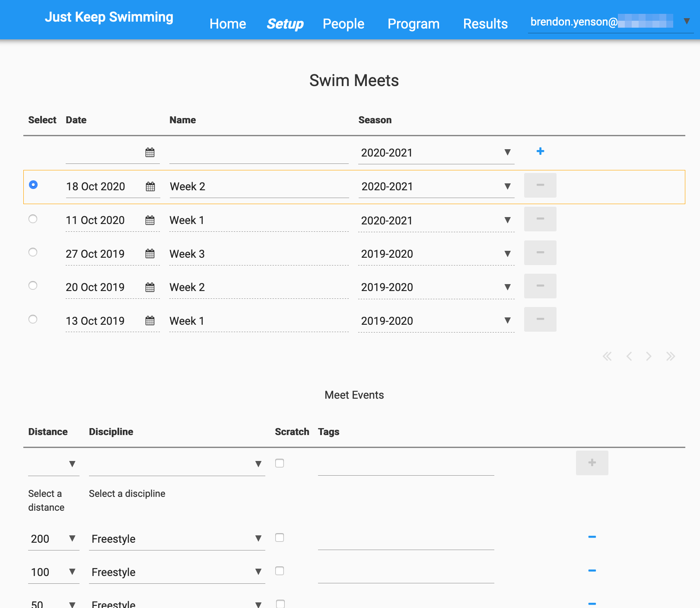Open the user account dropdown menu

tap(686, 21)
